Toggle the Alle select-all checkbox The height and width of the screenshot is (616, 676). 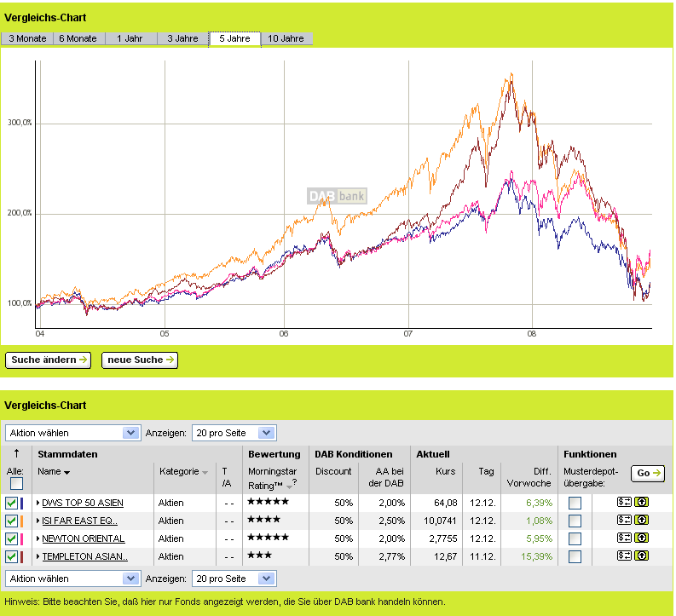point(16,484)
